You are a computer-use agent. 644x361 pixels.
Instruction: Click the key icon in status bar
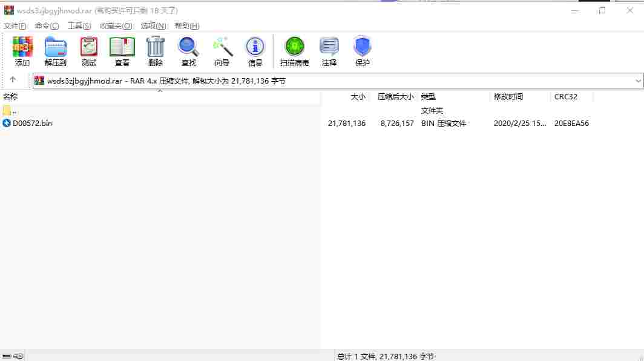point(19,356)
